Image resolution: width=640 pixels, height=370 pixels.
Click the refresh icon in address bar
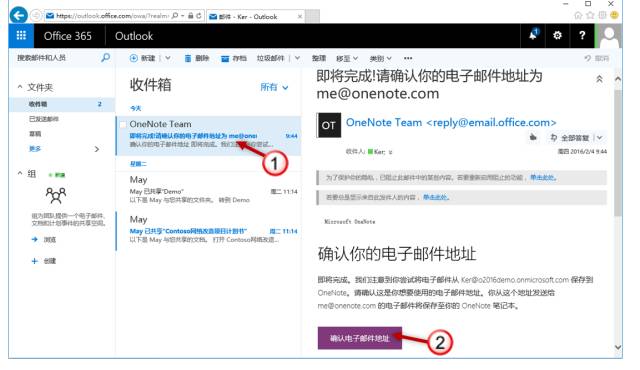[199, 16]
